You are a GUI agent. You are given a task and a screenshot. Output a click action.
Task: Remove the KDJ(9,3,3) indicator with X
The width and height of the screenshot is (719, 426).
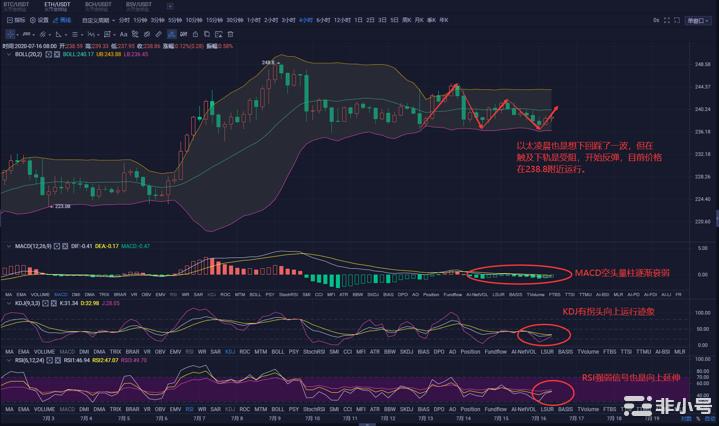click(54, 303)
